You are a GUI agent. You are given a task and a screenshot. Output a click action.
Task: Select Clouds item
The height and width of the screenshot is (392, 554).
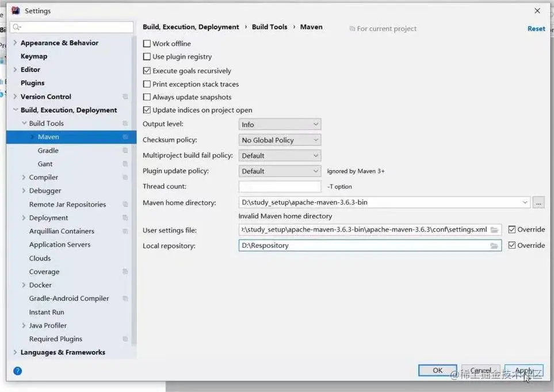tap(40, 258)
